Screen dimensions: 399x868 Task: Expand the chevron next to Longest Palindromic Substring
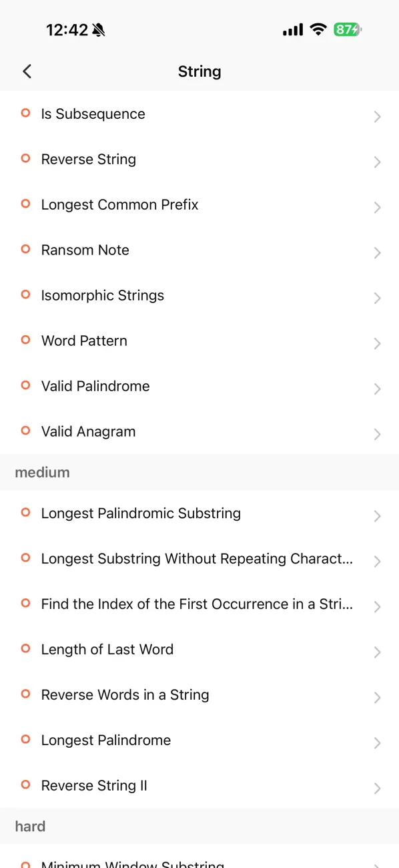[377, 515]
